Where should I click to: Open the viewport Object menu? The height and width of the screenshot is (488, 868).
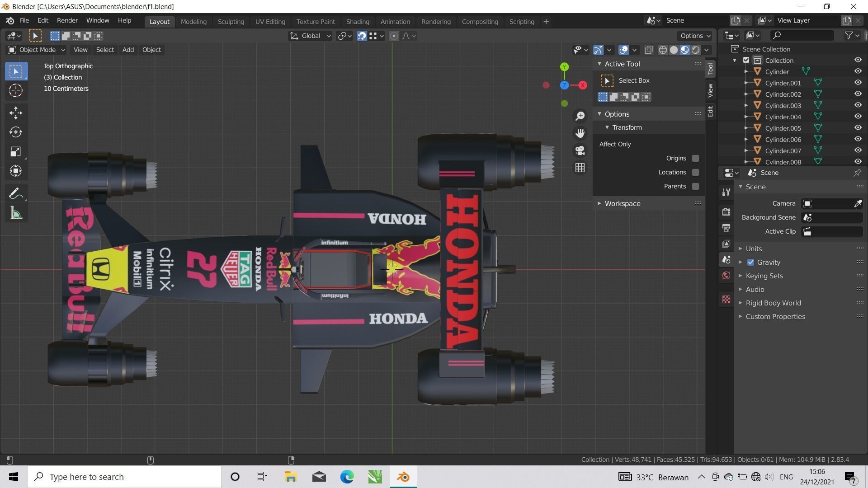click(151, 50)
